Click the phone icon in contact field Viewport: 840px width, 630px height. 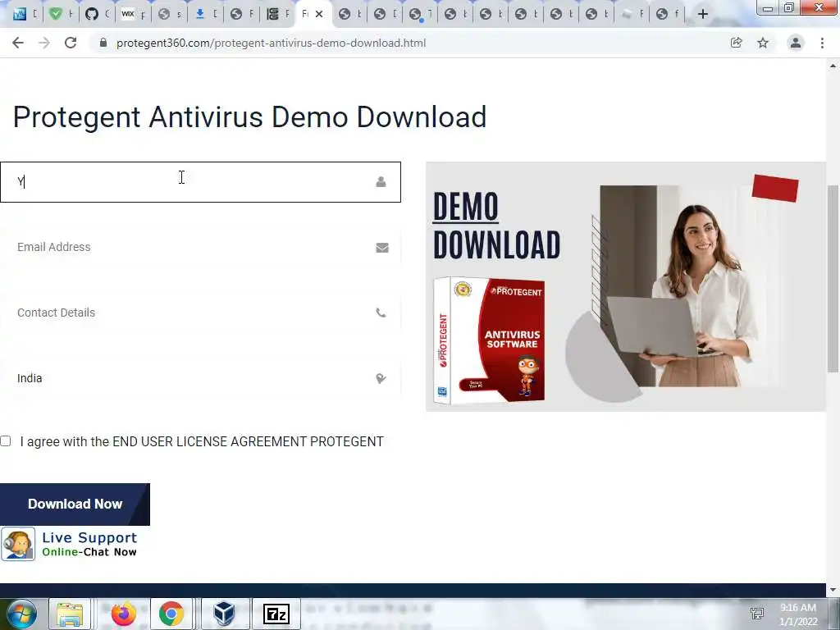[381, 313]
